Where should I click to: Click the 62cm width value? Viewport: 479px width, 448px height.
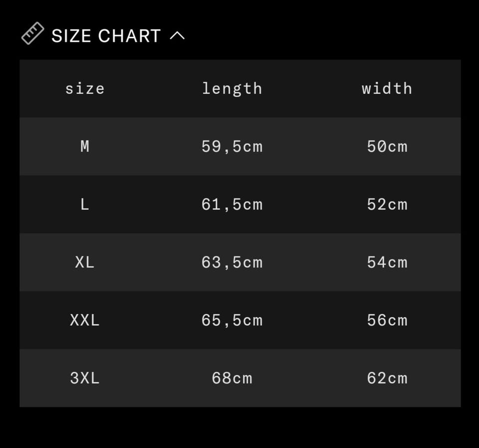pyautogui.click(x=387, y=378)
